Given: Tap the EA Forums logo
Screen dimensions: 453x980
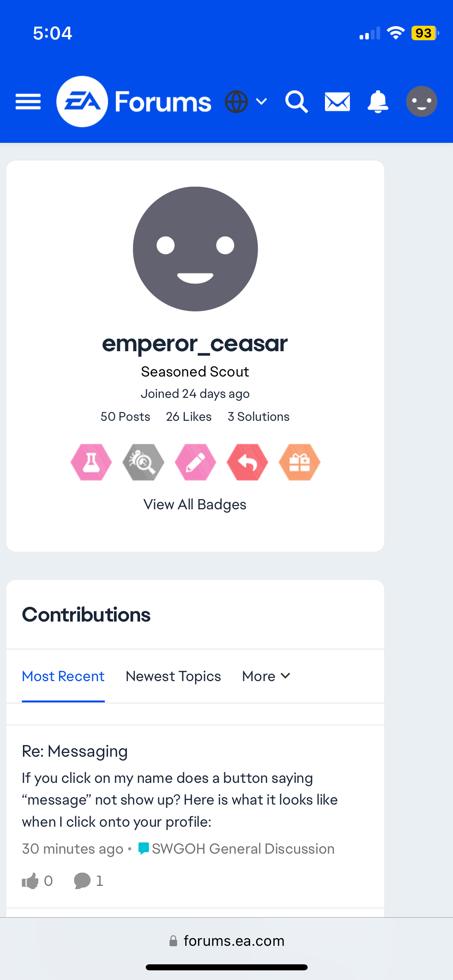Looking at the screenshot, I should [134, 101].
